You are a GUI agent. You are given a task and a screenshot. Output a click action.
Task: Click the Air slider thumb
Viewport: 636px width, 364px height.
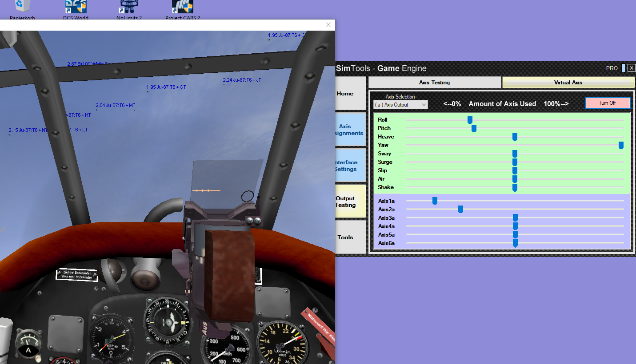[x=515, y=179]
